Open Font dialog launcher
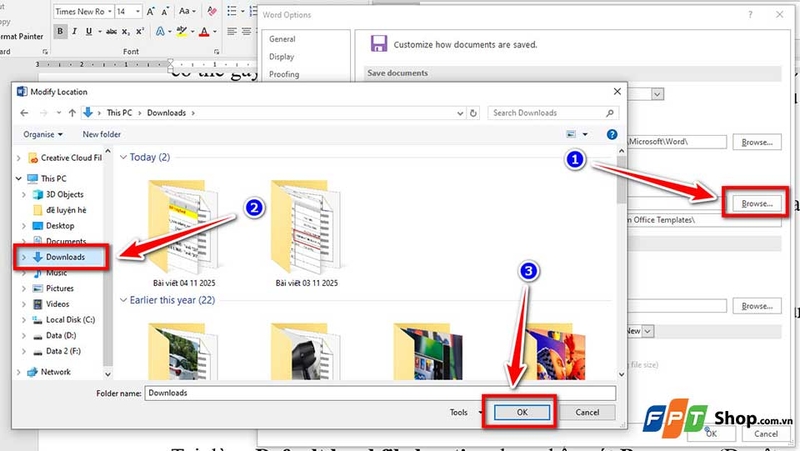 (216, 52)
